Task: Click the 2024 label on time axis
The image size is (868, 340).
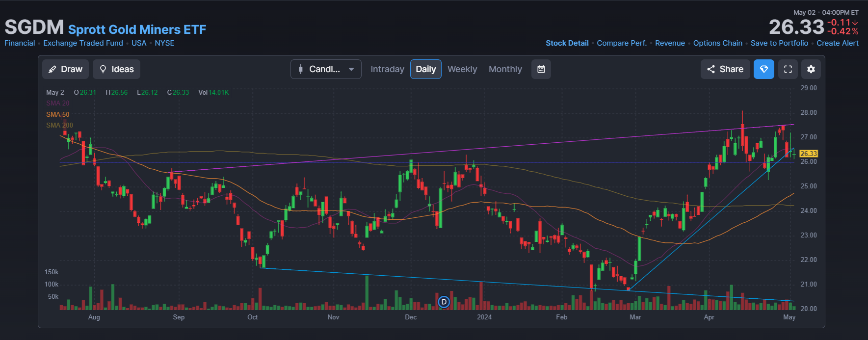Action: (484, 317)
